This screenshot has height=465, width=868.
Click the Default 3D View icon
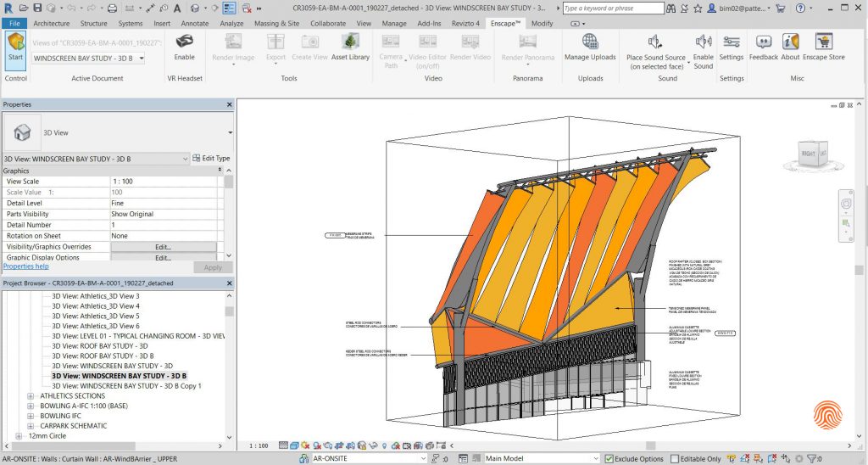tap(195, 8)
